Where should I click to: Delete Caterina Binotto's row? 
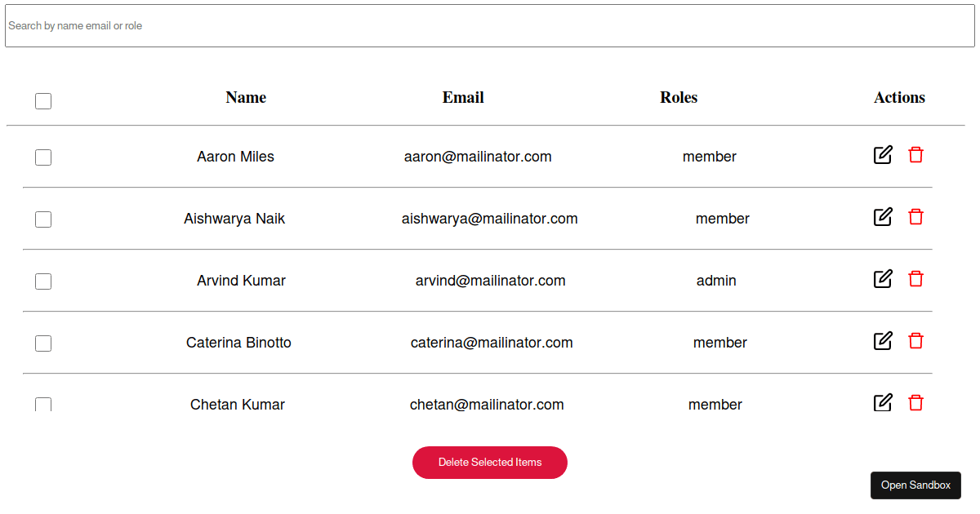coord(915,341)
